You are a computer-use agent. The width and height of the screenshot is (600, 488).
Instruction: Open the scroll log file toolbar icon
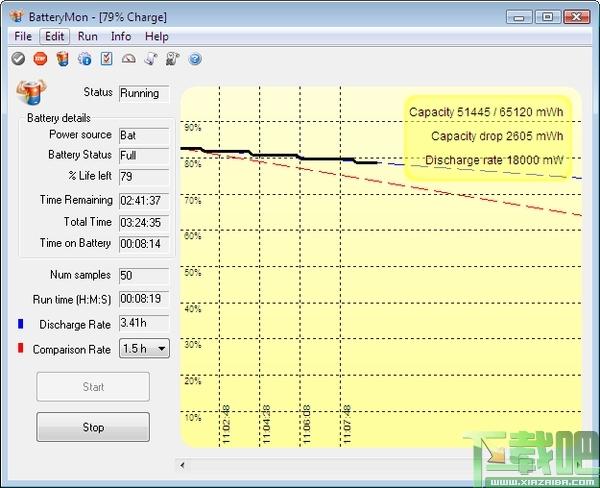coord(151,59)
